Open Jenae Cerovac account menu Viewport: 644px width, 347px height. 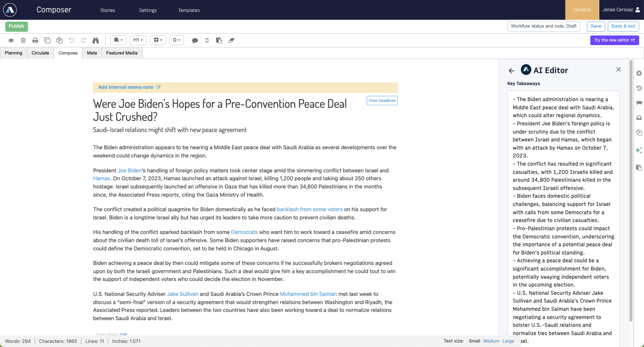click(x=621, y=10)
